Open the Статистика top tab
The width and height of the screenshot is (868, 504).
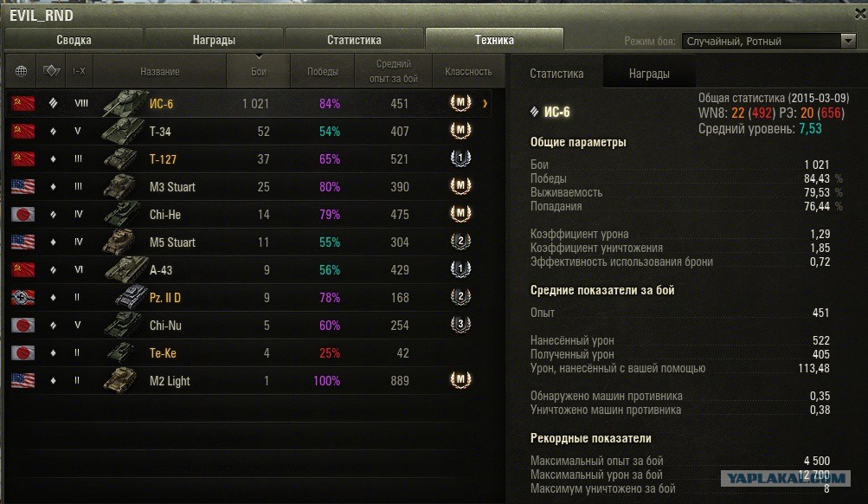pos(354,40)
